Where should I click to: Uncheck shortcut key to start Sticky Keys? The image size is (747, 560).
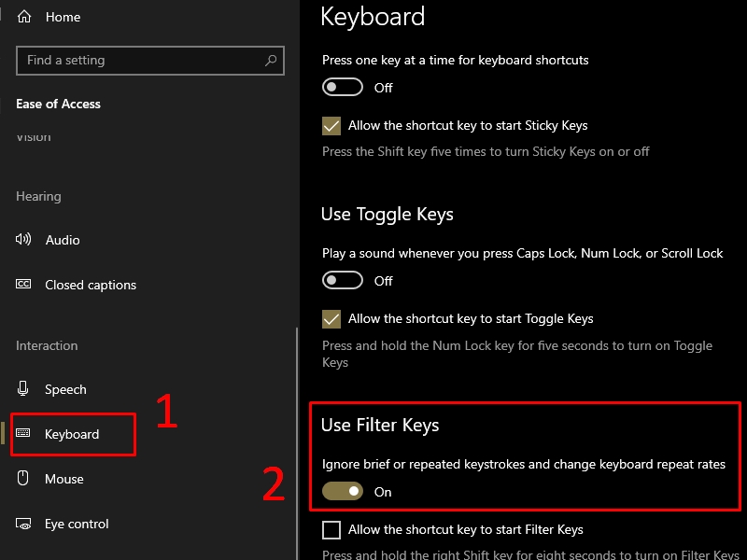pyautogui.click(x=331, y=126)
